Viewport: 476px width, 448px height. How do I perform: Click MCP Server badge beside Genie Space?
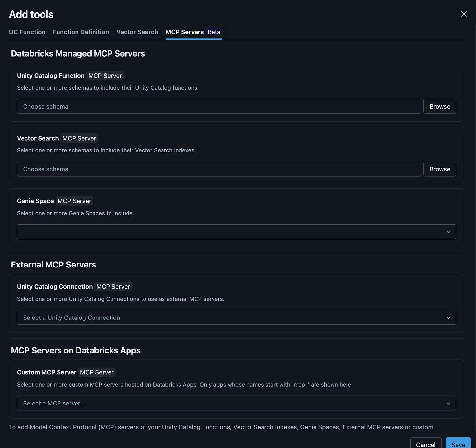[x=74, y=201]
